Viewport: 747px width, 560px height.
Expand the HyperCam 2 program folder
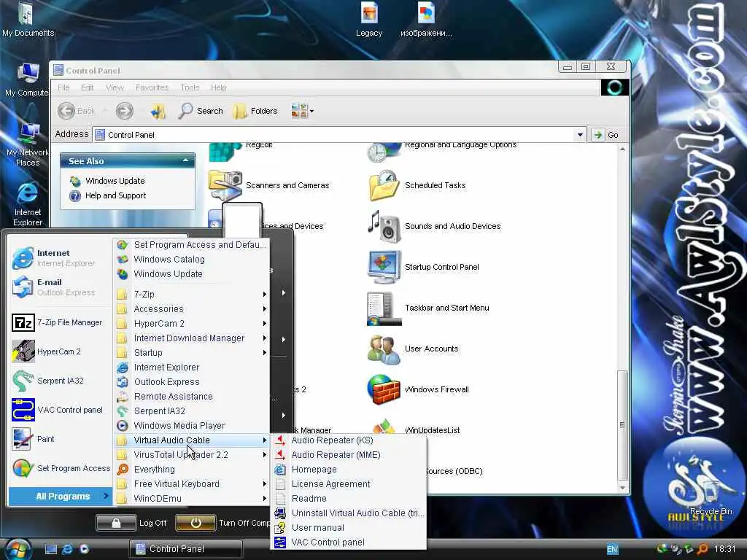tap(192, 324)
